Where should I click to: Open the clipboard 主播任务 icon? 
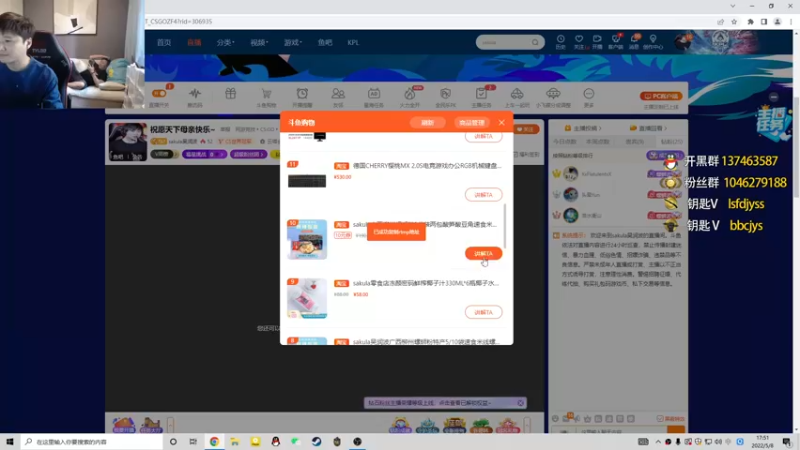coord(481,94)
